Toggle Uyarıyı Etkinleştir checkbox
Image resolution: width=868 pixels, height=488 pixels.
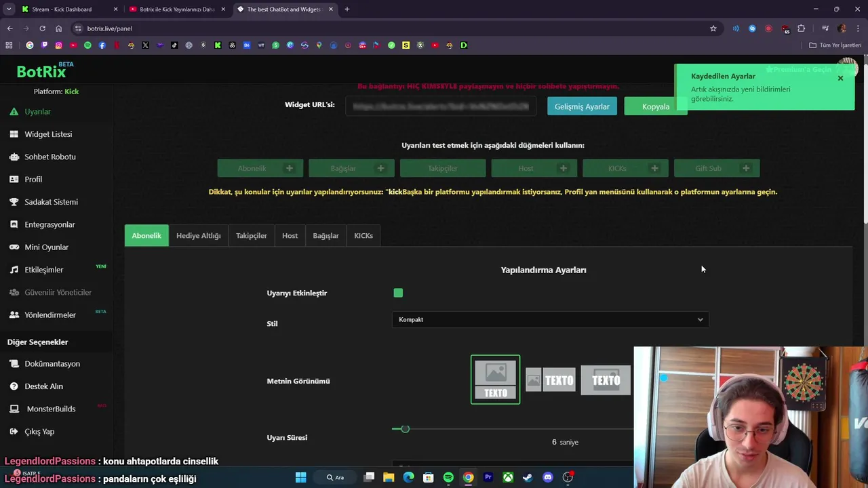point(398,293)
